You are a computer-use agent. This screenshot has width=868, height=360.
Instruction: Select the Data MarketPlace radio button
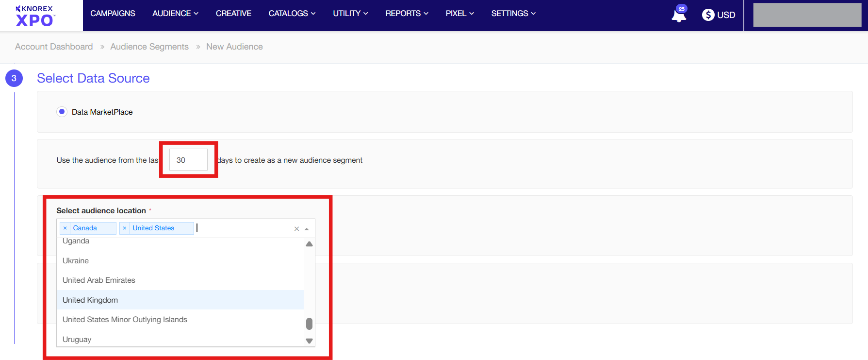pos(62,112)
